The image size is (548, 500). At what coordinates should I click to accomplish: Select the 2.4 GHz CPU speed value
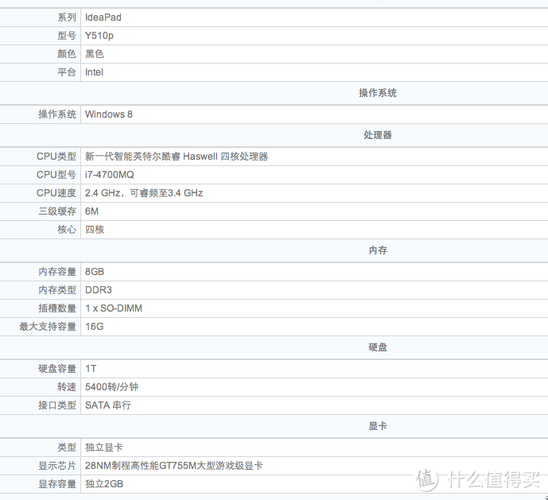tap(144, 193)
